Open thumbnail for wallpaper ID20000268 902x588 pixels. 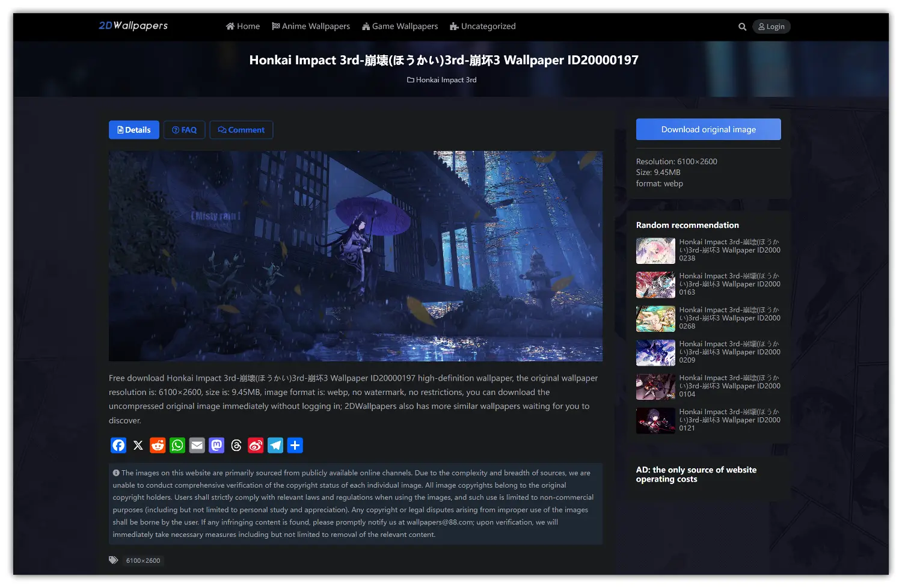pyautogui.click(x=655, y=319)
